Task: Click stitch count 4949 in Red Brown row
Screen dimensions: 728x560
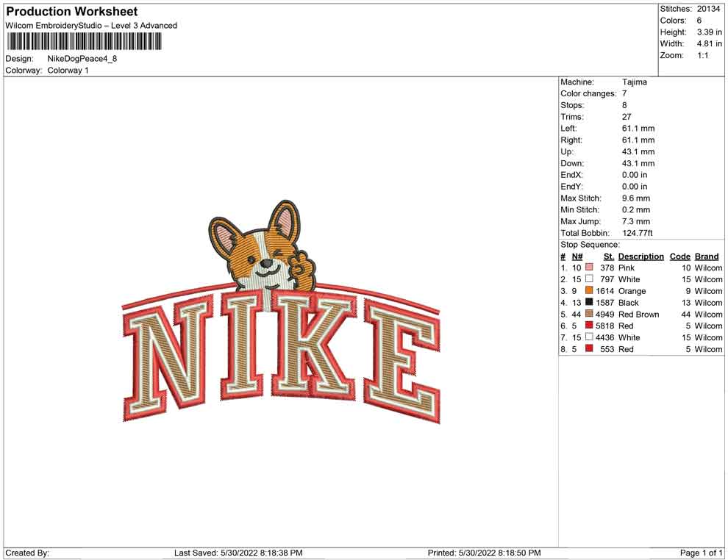Action: click(x=605, y=314)
